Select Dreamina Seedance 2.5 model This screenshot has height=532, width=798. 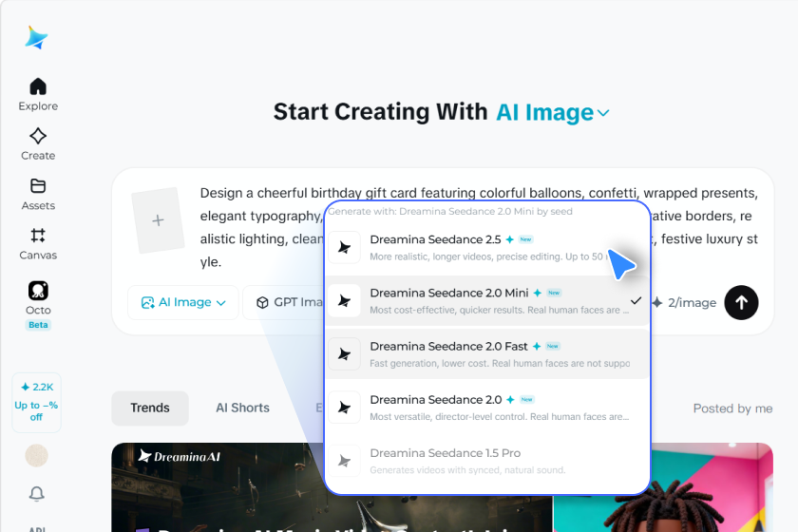click(x=487, y=247)
